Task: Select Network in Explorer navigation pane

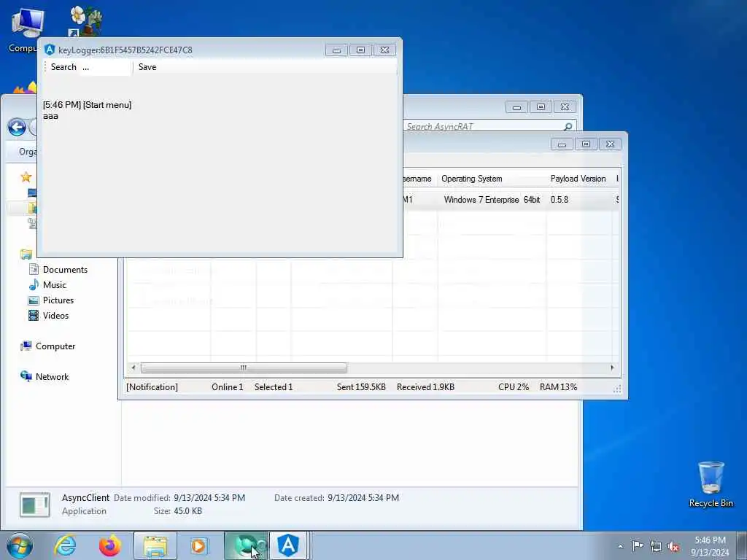Action: point(52,377)
